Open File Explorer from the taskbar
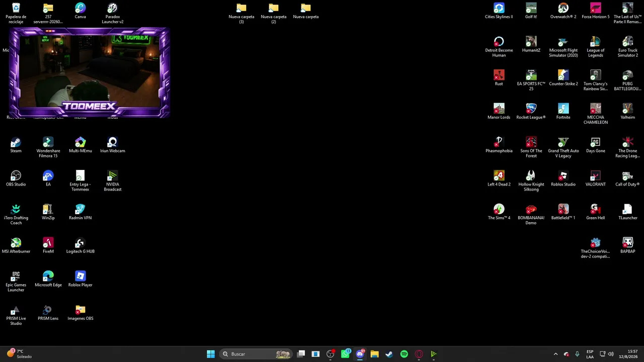The width and height of the screenshot is (644, 362). pos(374,354)
